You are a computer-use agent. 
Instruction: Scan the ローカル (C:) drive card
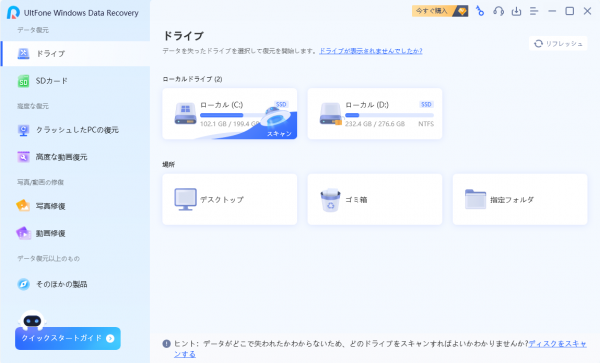(x=230, y=114)
